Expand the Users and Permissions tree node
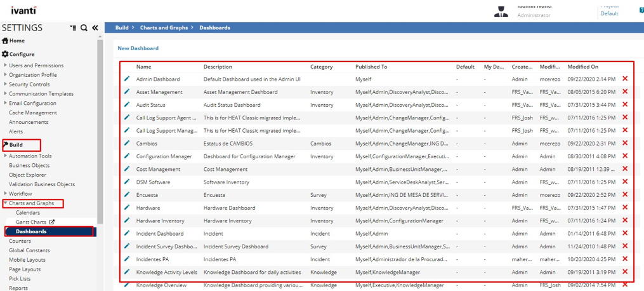The width and height of the screenshot is (644, 291). pos(6,65)
